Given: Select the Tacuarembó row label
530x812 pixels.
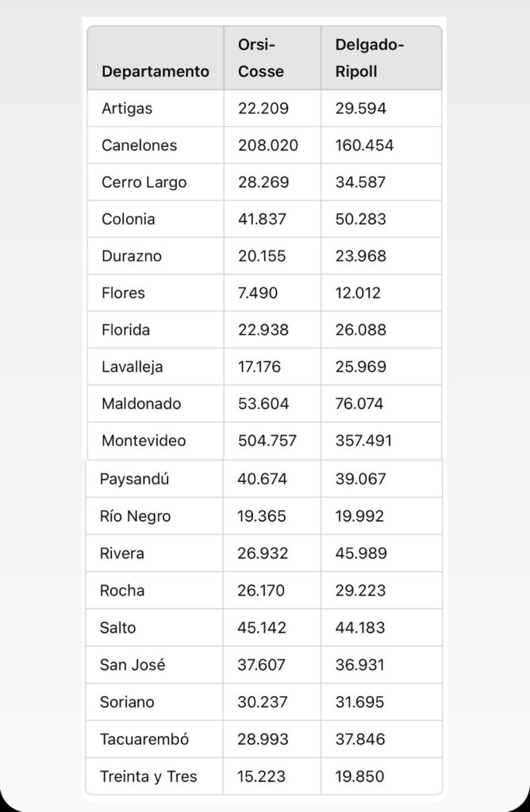Looking at the screenshot, I should pos(144,739).
